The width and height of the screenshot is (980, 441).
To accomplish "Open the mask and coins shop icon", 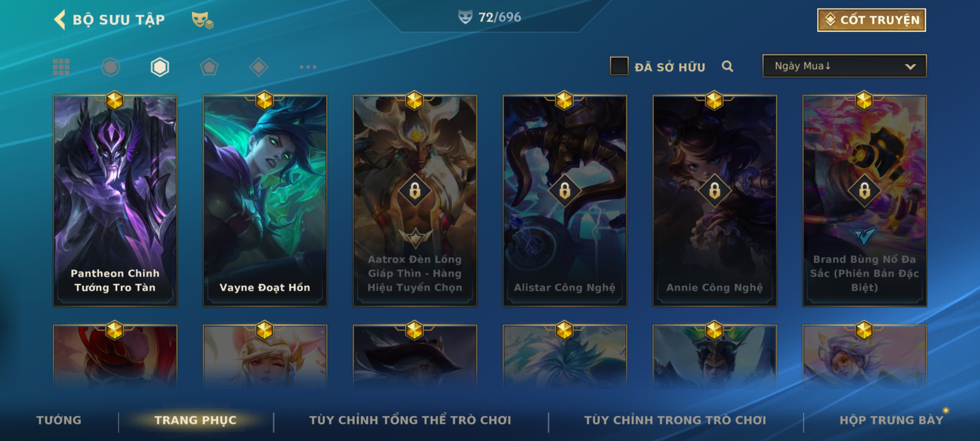I will [x=203, y=20].
